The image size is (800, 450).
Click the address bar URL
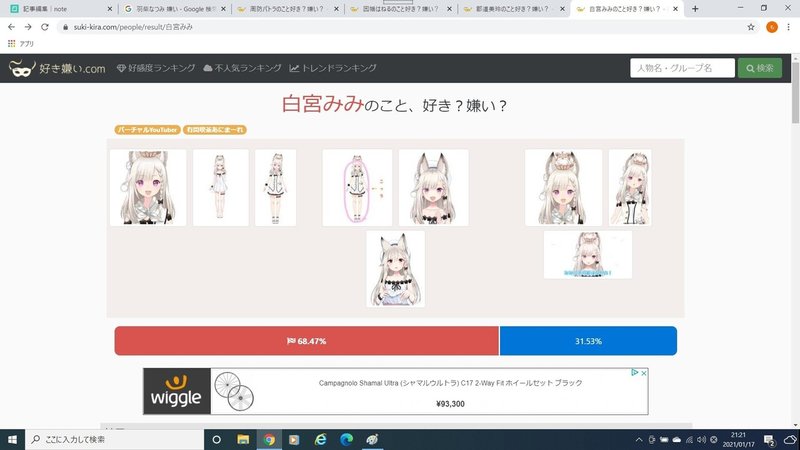pyautogui.click(x=133, y=27)
